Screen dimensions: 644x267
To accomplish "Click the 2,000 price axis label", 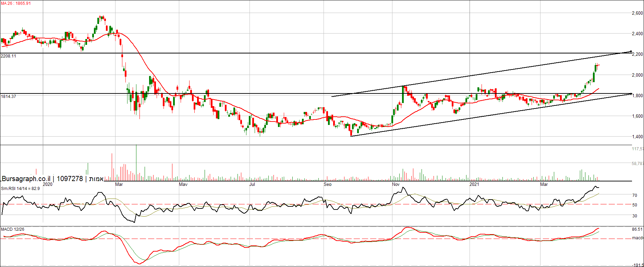I will [x=637, y=75].
